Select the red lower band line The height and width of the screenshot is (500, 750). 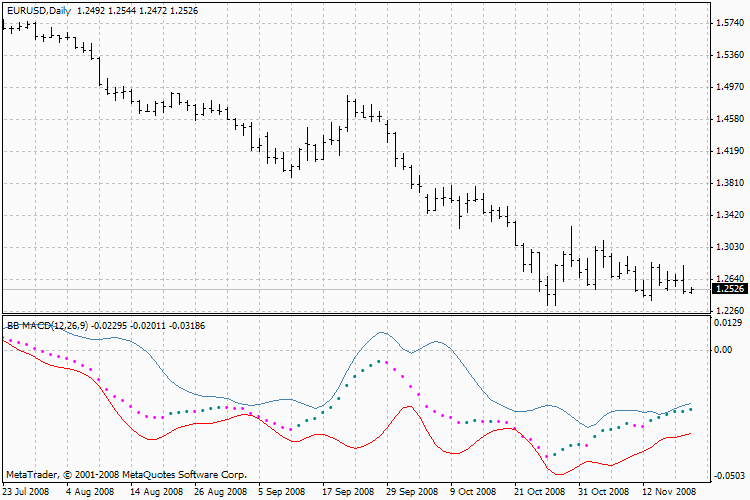click(x=150, y=438)
